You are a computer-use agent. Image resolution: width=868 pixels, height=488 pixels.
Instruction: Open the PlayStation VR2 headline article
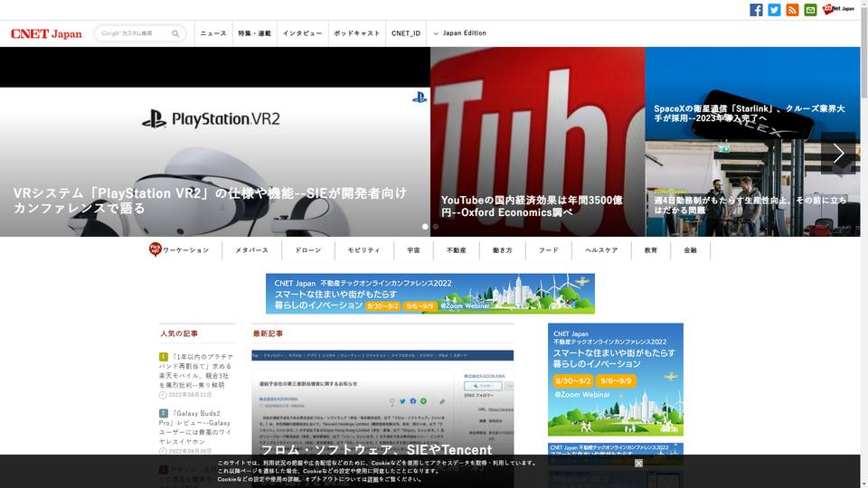click(x=210, y=201)
